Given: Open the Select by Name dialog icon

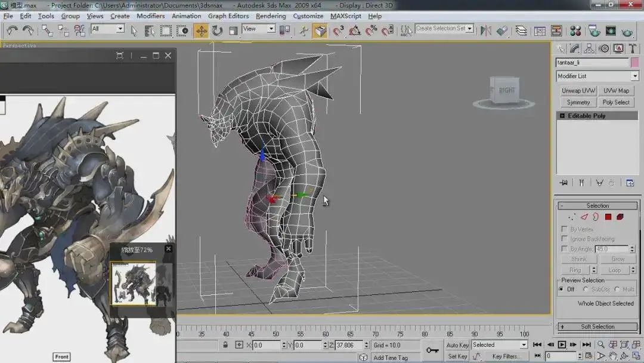Looking at the screenshot, I should [x=150, y=30].
